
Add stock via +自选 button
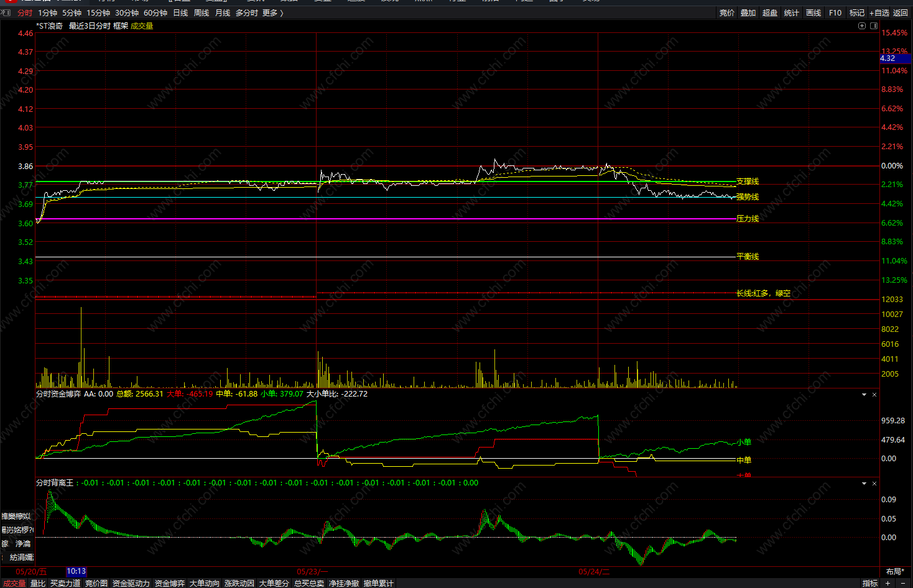coord(879,12)
